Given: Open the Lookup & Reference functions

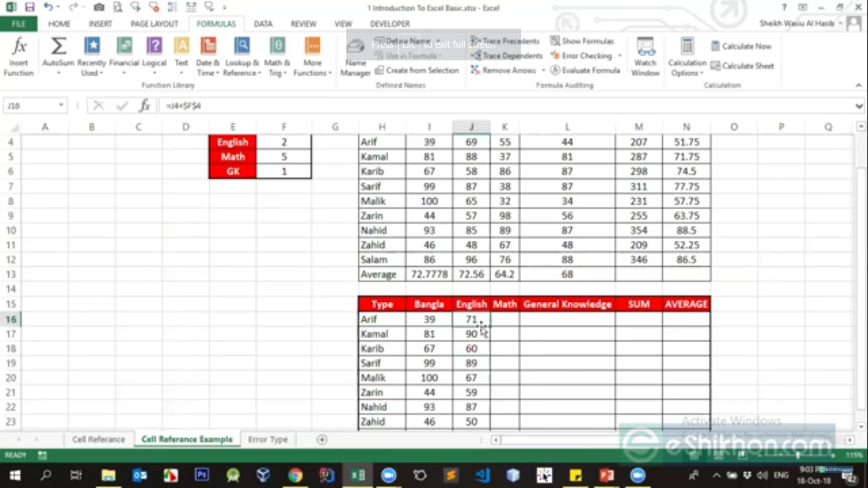Looking at the screenshot, I should (x=241, y=56).
